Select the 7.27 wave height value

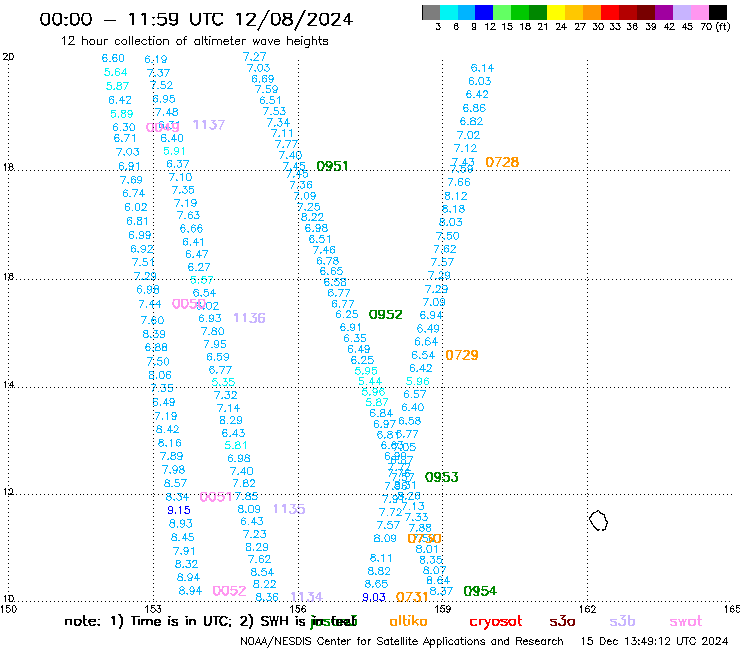[x=255, y=57]
